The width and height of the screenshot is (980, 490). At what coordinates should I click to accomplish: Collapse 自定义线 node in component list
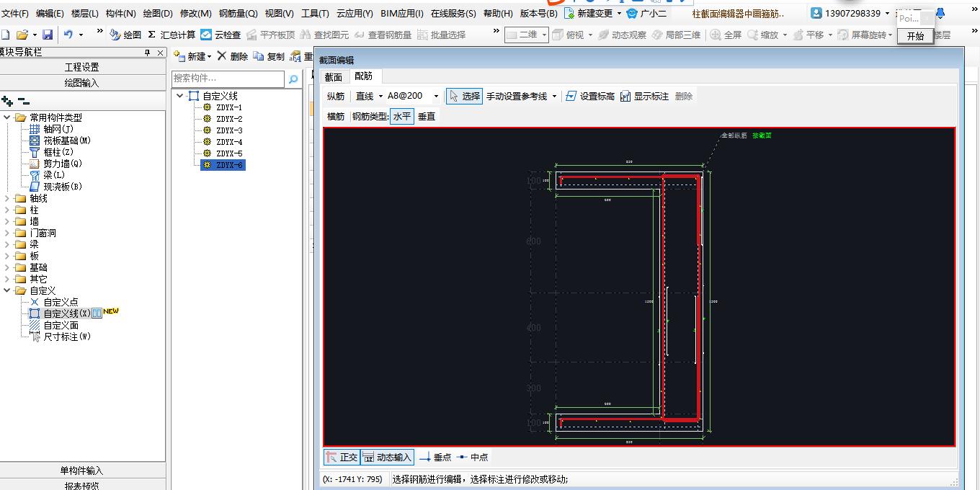(x=180, y=96)
